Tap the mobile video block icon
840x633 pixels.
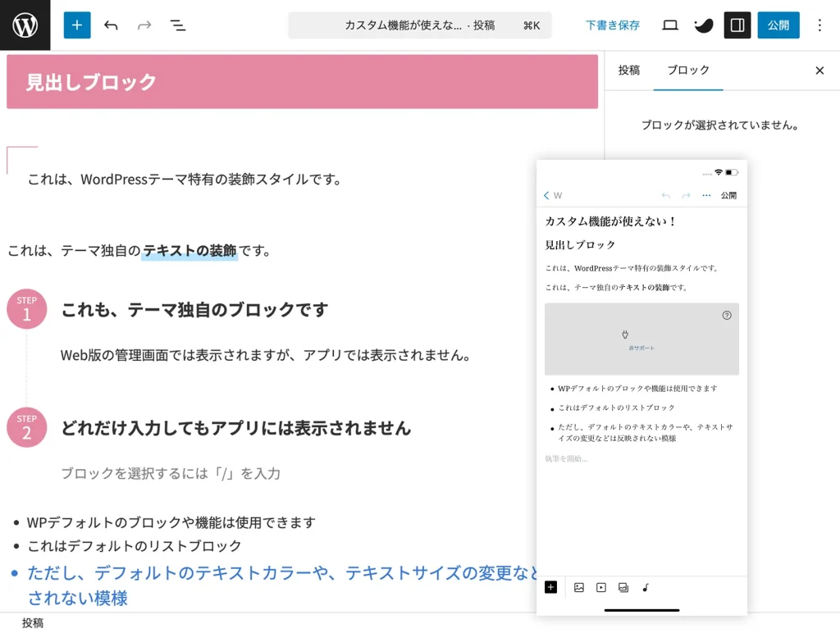pos(601,587)
